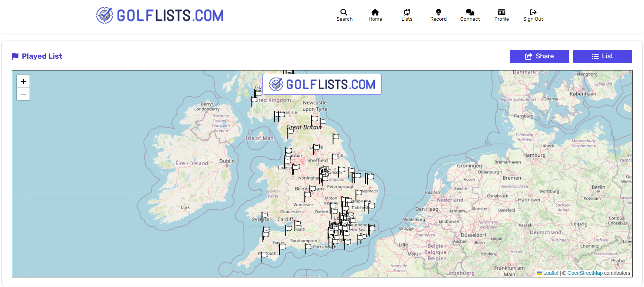Select the flag marker near Norwich
The image size is (644, 287).
[x=358, y=195]
